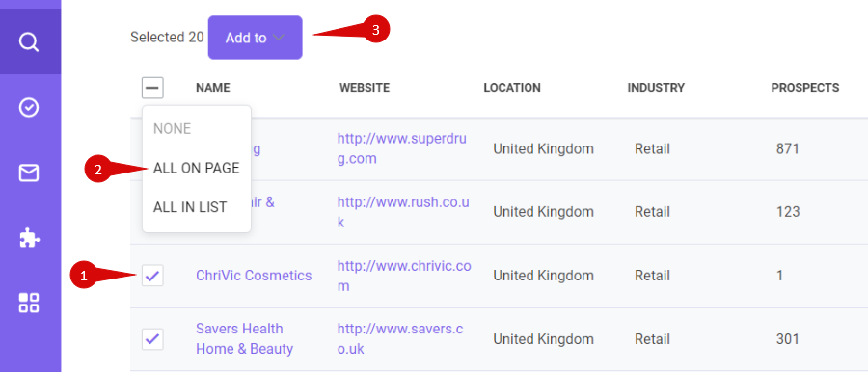Open the search section in sidebar
This screenshot has height=372, width=868.
click(x=29, y=41)
